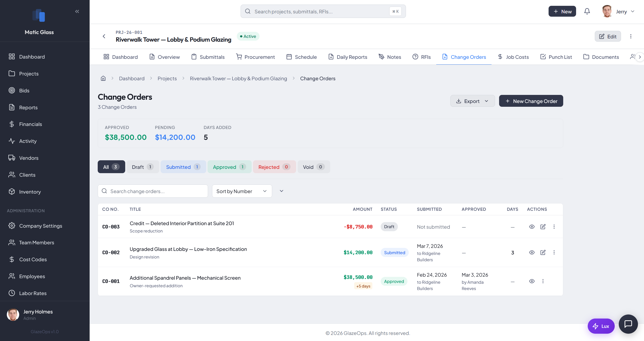Edit change order CO-003 pencil icon
644x341 pixels.
click(543, 227)
